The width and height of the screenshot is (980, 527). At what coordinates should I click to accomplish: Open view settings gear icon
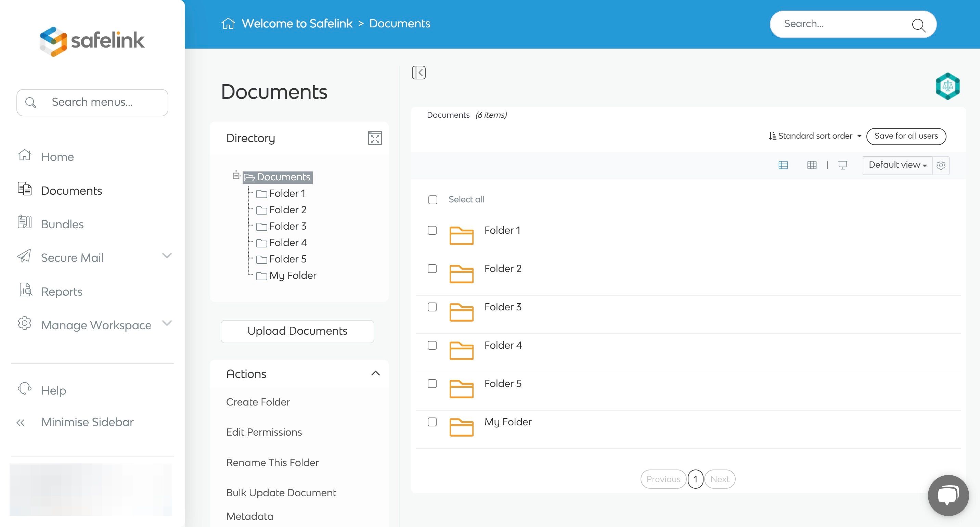(x=941, y=165)
